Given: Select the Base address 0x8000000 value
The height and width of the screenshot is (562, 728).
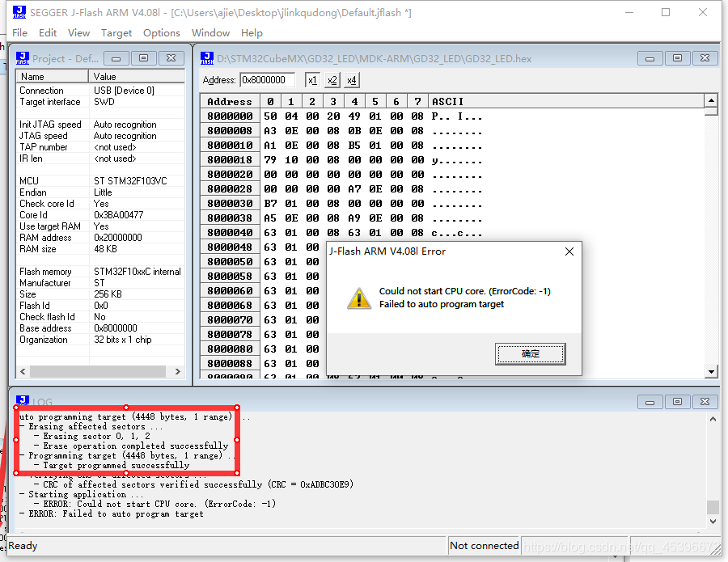Looking at the screenshot, I should (116, 328).
